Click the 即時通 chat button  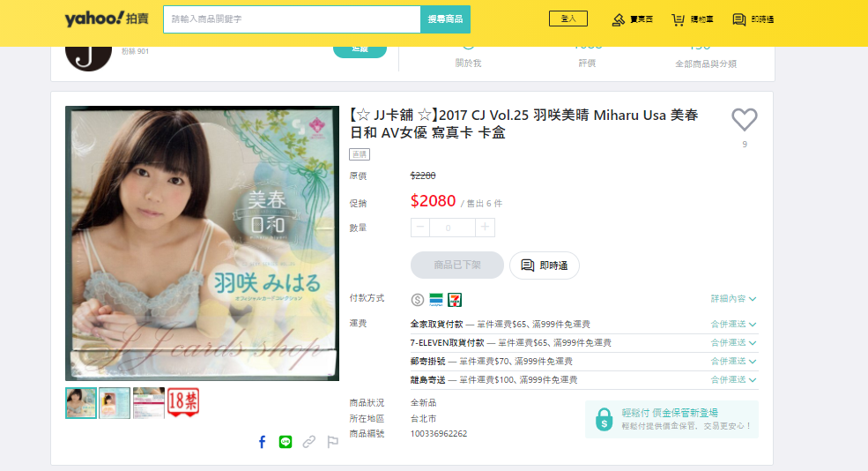[x=545, y=265]
